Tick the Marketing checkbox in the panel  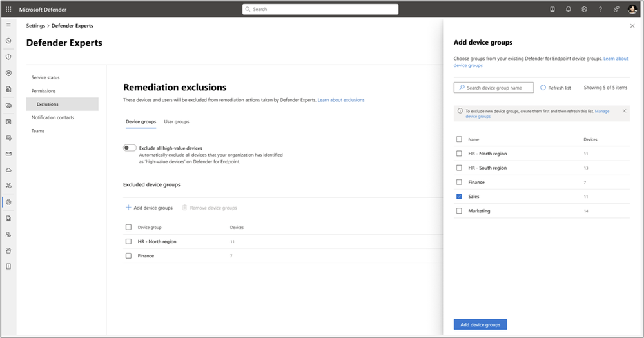[459, 211]
